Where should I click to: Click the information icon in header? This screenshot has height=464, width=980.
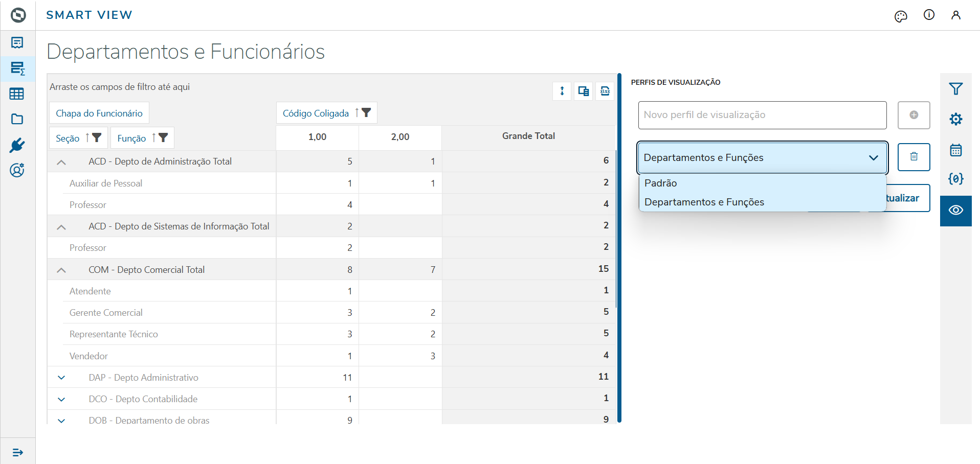(x=929, y=15)
